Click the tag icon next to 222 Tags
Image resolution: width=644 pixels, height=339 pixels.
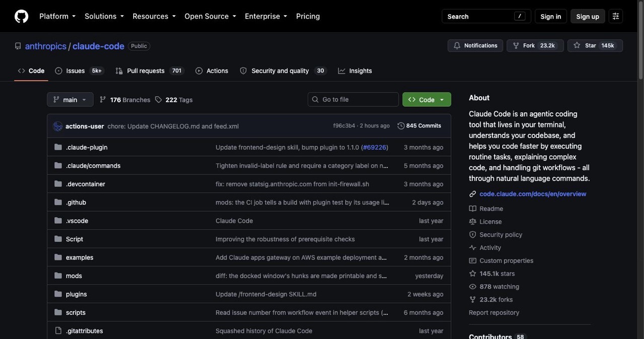(x=158, y=100)
